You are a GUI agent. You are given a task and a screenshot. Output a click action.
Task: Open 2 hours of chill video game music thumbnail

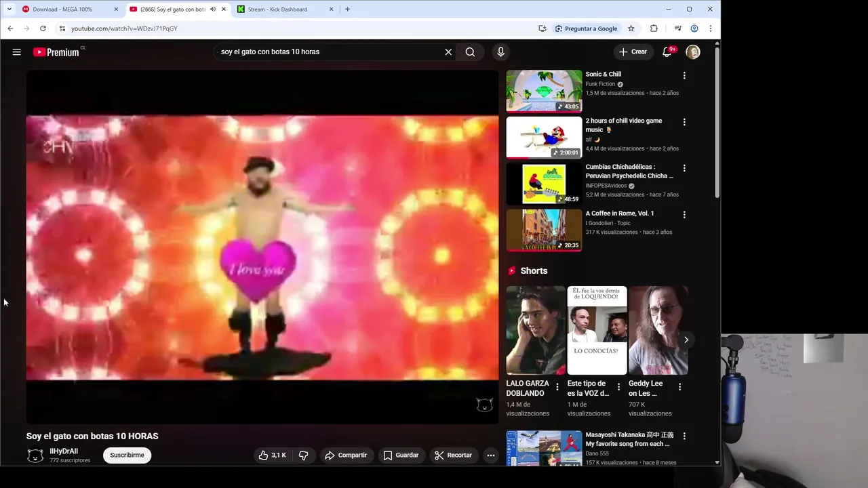[x=544, y=138]
